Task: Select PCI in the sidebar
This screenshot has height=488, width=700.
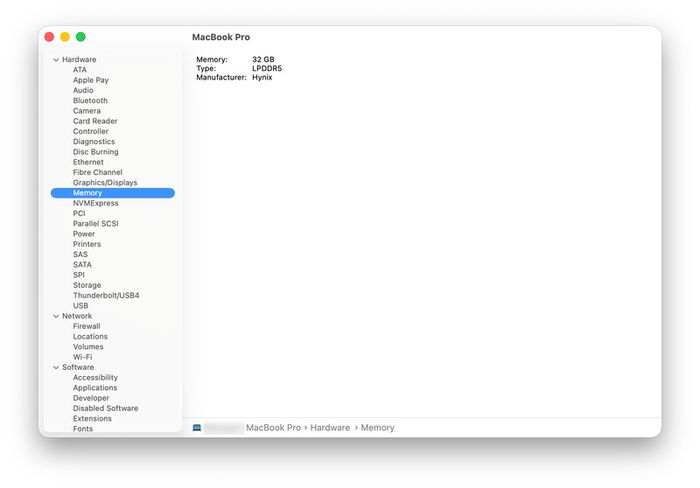Action: coord(79,213)
